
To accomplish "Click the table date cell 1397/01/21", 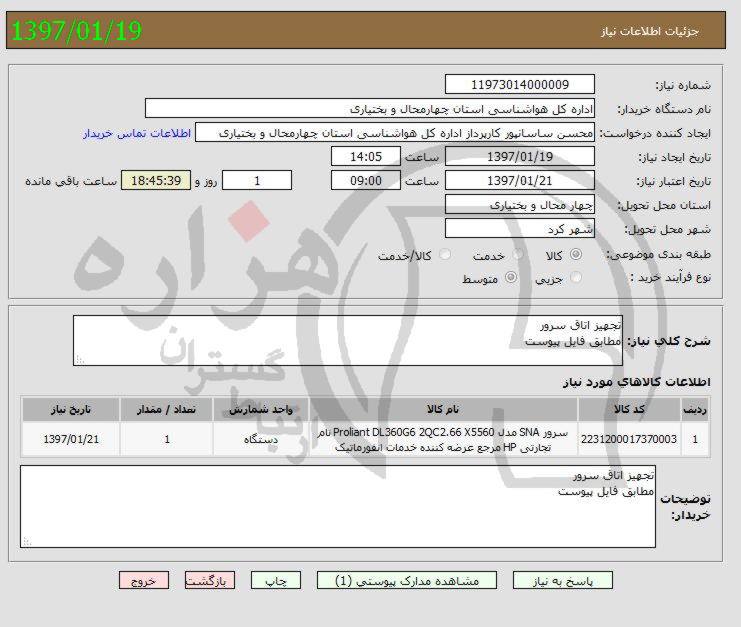I will click(71, 439).
